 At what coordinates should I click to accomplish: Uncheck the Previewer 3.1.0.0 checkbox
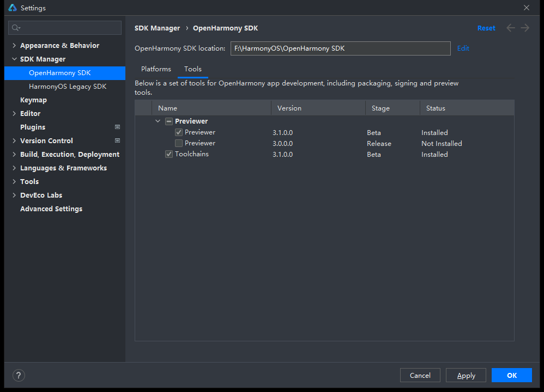(x=179, y=132)
